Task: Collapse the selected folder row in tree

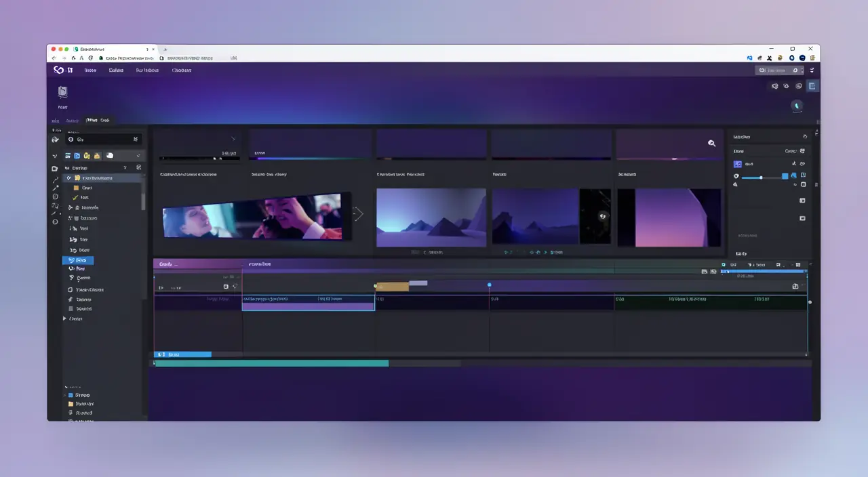Action: coord(68,178)
